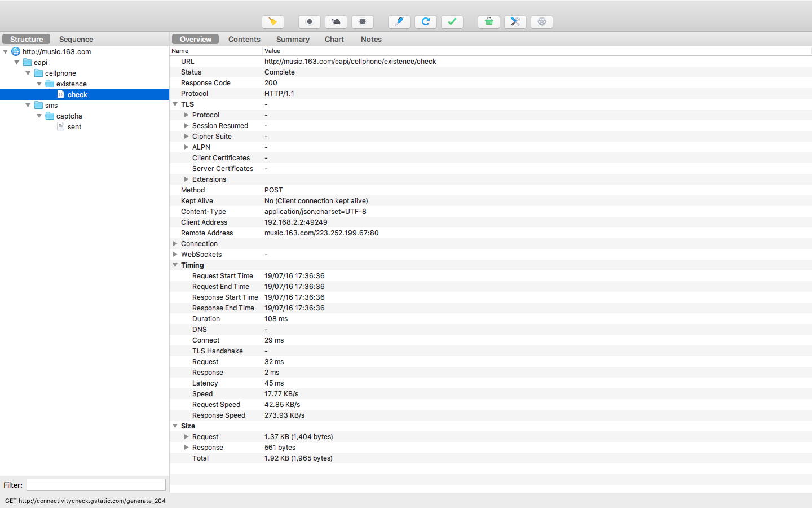The image size is (812, 508).
Task: Collapse the existence folder in the tree
Action: tap(39, 84)
